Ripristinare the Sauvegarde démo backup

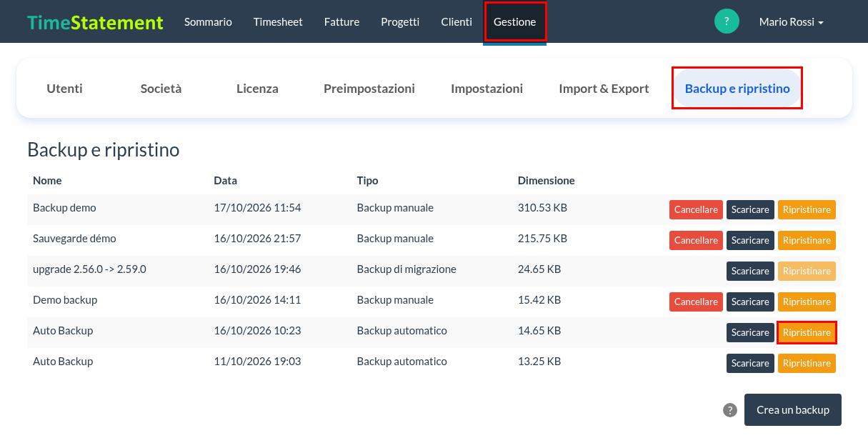[807, 241]
